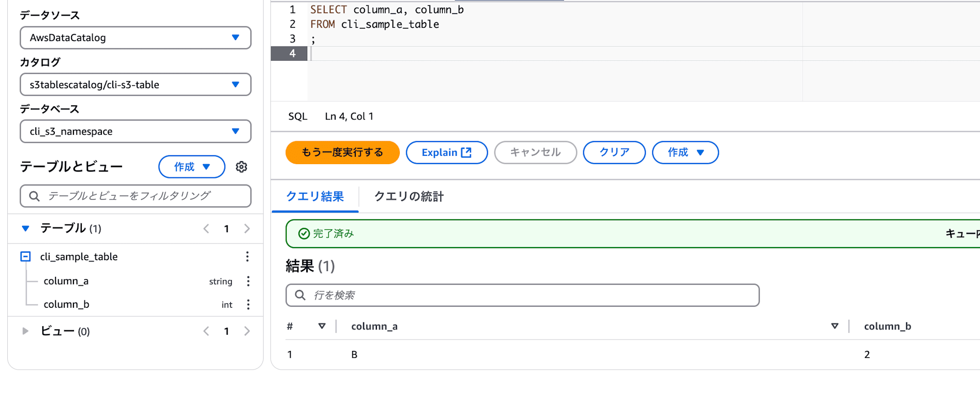
Task: Switch to the クエリの統計 tab
Action: 409,197
